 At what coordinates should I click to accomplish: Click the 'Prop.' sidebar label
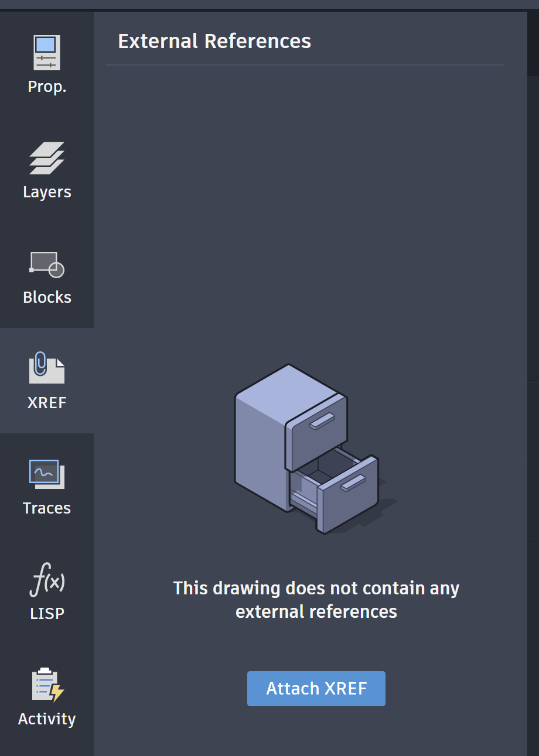pyautogui.click(x=47, y=87)
